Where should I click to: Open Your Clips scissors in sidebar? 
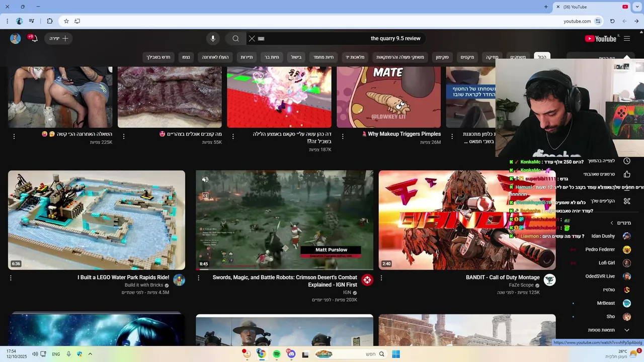(x=627, y=201)
